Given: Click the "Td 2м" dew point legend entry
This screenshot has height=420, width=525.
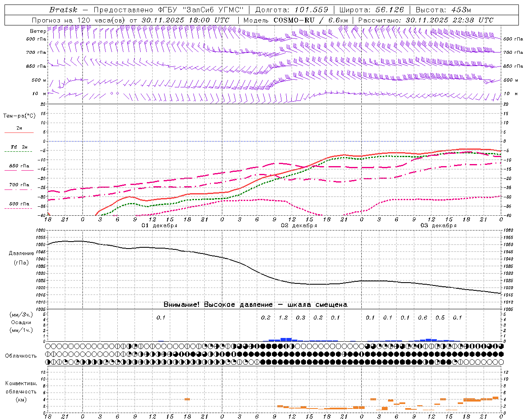Looking at the screenshot, I should 19,147.
